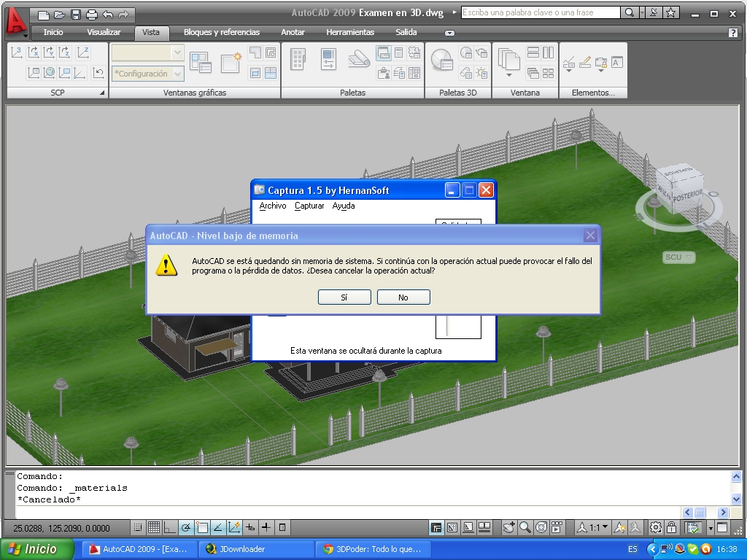Open the Materials palette icon in Paletas 3D
The width and height of the screenshot is (747, 560).
click(x=441, y=60)
